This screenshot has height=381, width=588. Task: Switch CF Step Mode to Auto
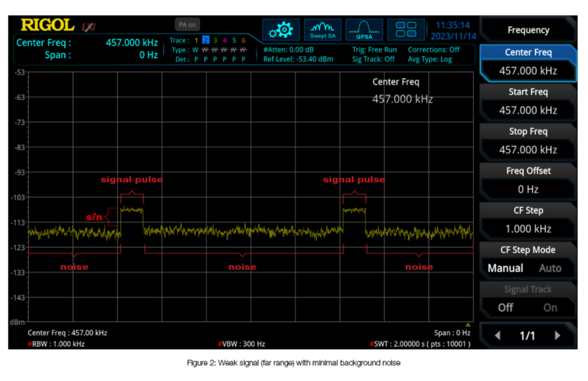point(550,268)
